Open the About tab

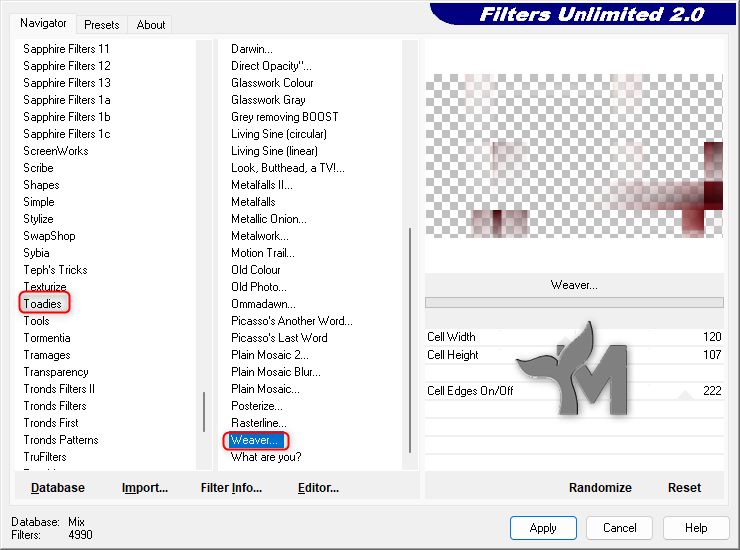[151, 25]
